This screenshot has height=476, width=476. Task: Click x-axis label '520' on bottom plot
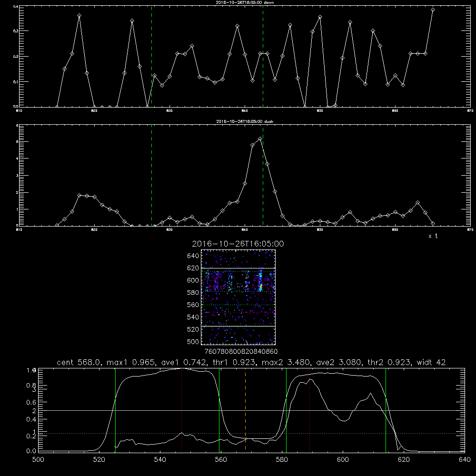pos(99,460)
